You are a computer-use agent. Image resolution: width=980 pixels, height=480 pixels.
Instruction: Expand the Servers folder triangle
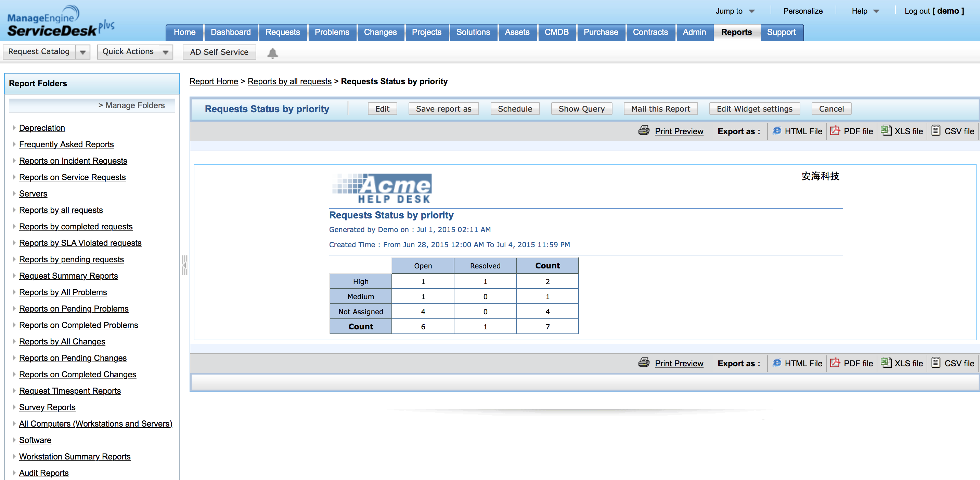[x=14, y=193]
